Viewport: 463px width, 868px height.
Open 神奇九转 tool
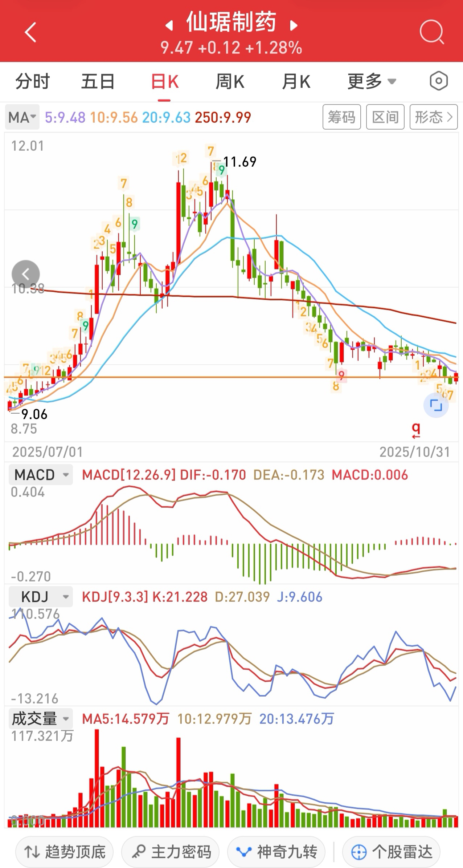(x=276, y=852)
